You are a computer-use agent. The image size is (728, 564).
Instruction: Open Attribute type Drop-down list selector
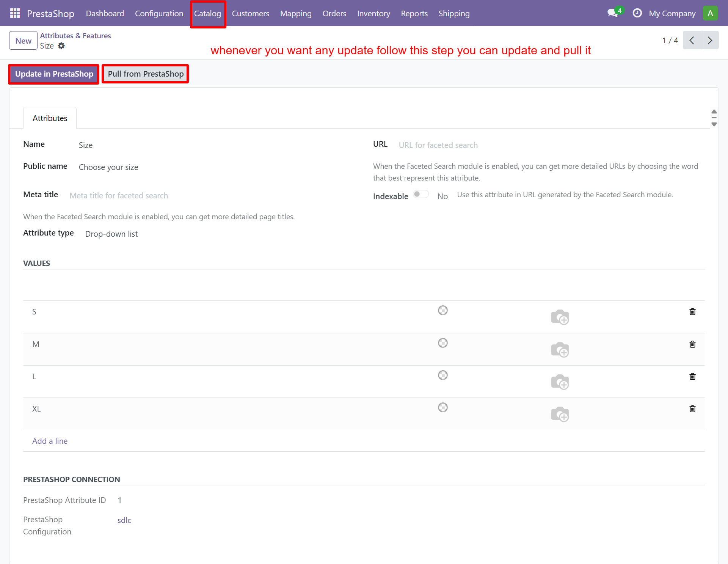point(111,234)
